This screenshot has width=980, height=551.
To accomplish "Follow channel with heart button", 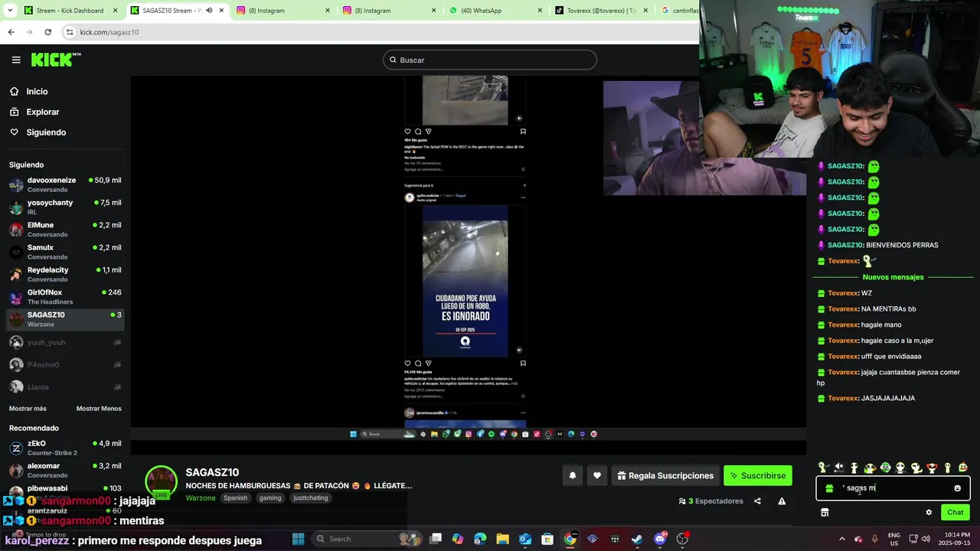I will click(597, 475).
